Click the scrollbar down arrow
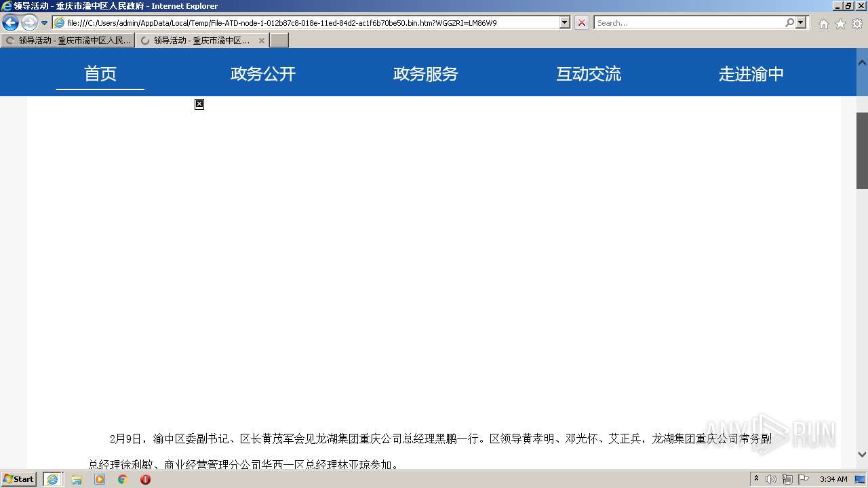This screenshot has width=868, height=488. 862,454
